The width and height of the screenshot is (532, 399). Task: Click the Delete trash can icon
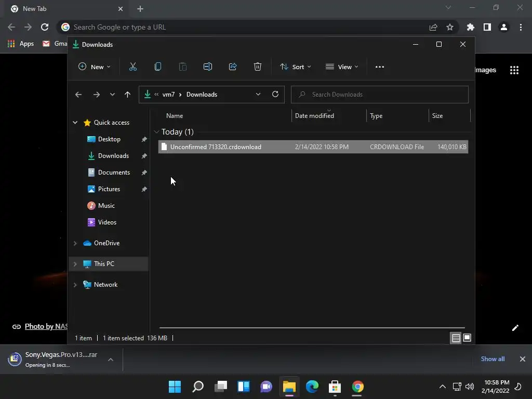(x=258, y=67)
